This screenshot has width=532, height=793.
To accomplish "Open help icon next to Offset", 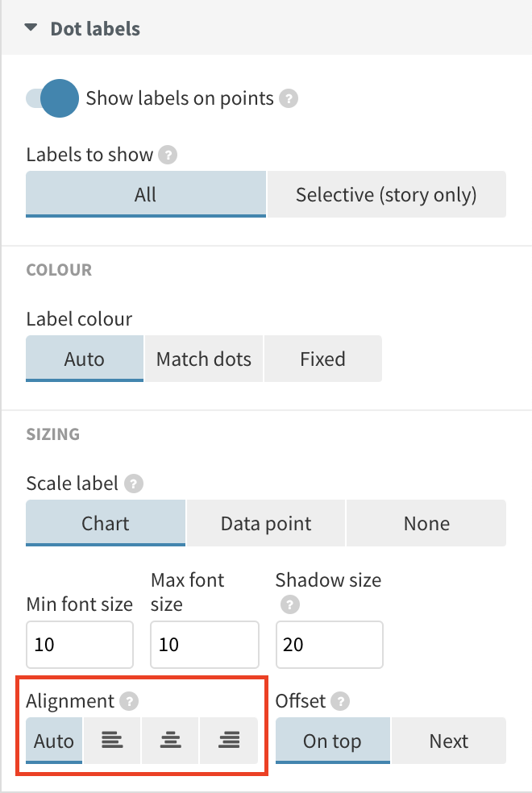I will (x=340, y=701).
